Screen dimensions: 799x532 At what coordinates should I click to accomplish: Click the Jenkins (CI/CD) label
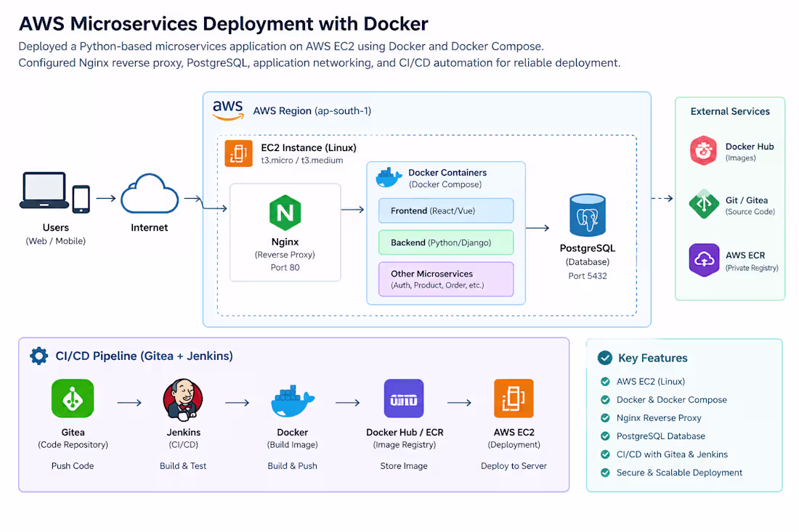tap(184, 438)
